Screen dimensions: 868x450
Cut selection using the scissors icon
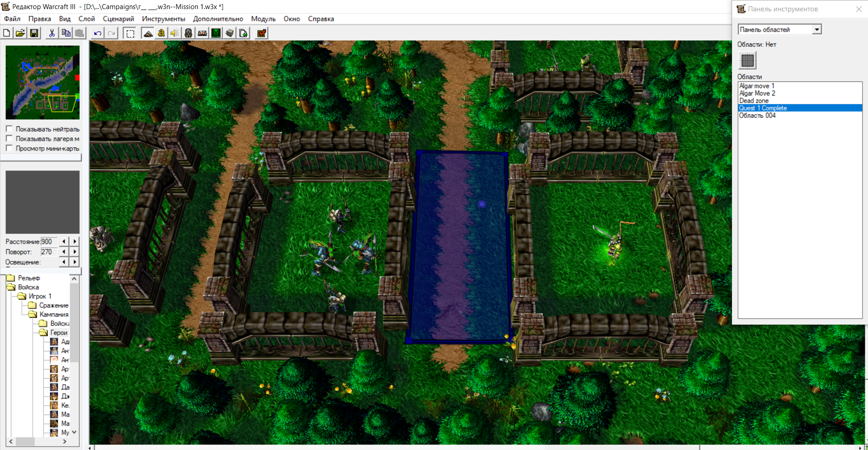click(52, 33)
